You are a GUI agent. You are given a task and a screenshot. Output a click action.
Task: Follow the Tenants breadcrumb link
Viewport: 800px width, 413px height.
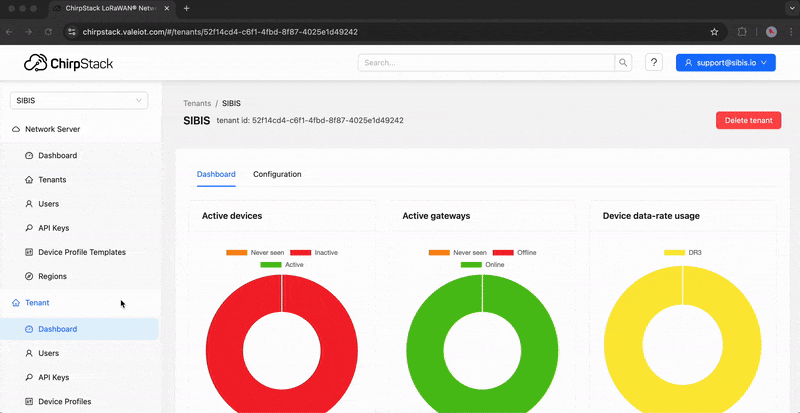[197, 103]
